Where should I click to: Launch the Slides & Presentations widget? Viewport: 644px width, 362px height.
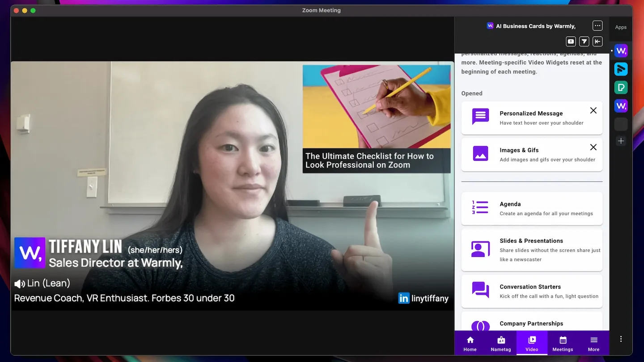[x=531, y=250]
